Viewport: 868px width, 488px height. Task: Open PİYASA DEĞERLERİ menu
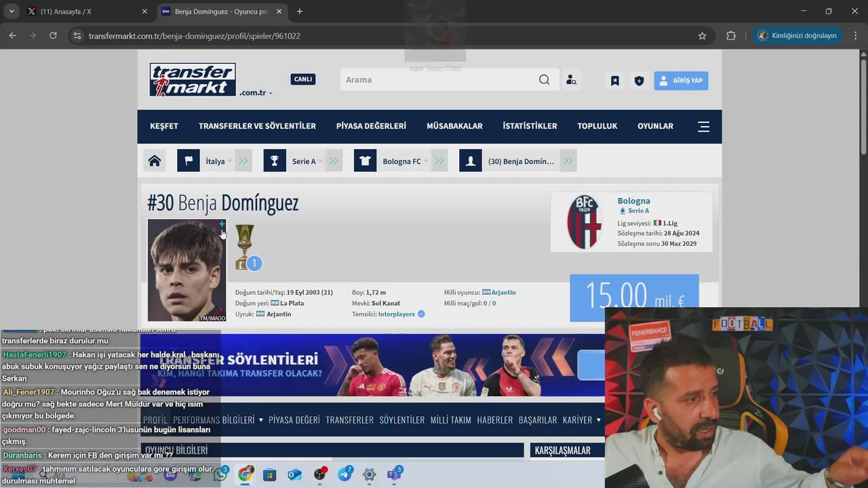pos(371,126)
